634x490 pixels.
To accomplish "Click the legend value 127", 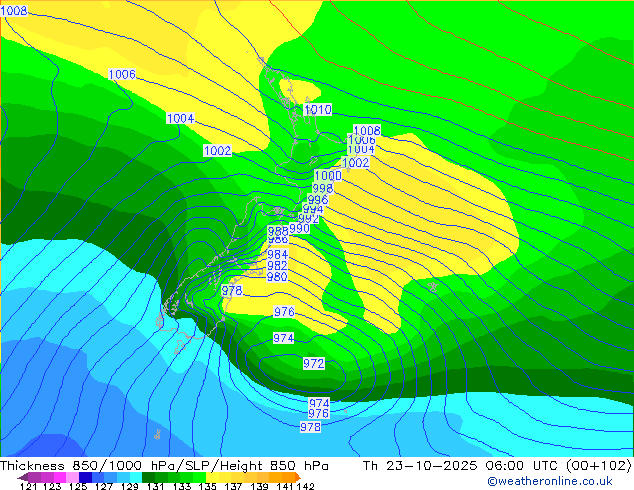I will [x=104, y=486].
